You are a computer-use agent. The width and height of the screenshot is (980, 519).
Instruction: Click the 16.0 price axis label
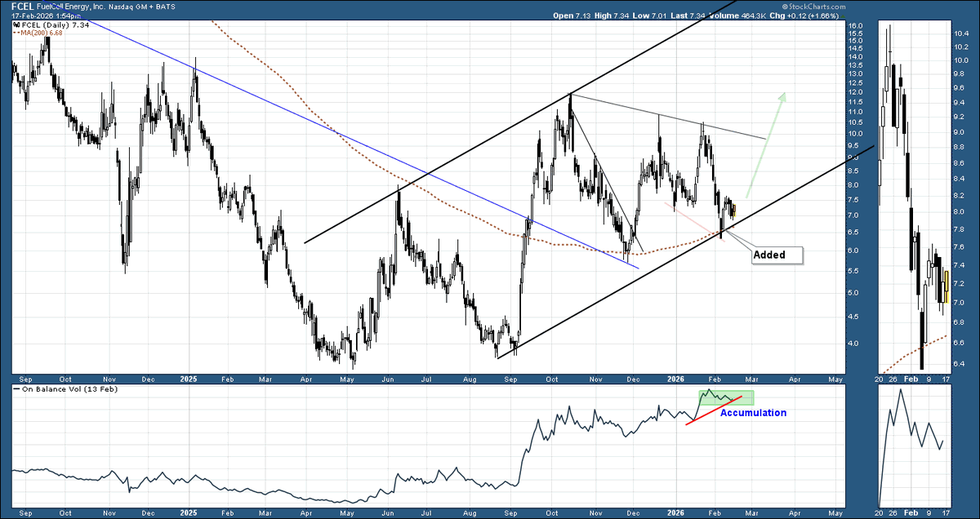pyautogui.click(x=855, y=26)
